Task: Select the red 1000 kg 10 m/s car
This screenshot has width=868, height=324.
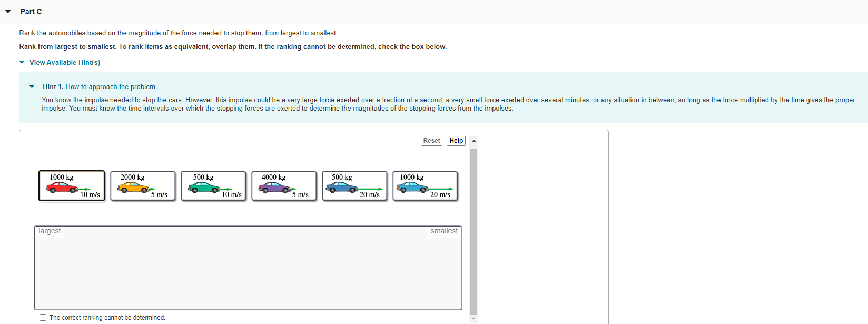Action: (x=72, y=186)
